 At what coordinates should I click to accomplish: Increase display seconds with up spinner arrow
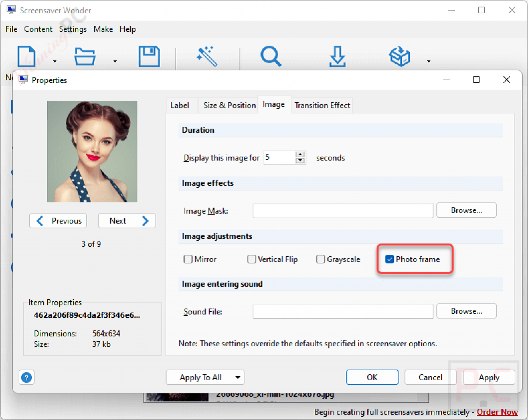300,154
